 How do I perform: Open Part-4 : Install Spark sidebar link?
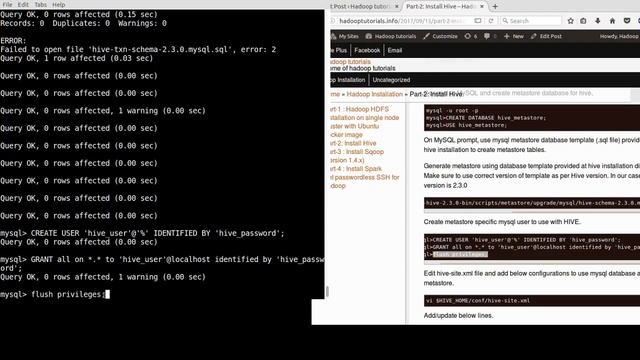click(x=356, y=169)
